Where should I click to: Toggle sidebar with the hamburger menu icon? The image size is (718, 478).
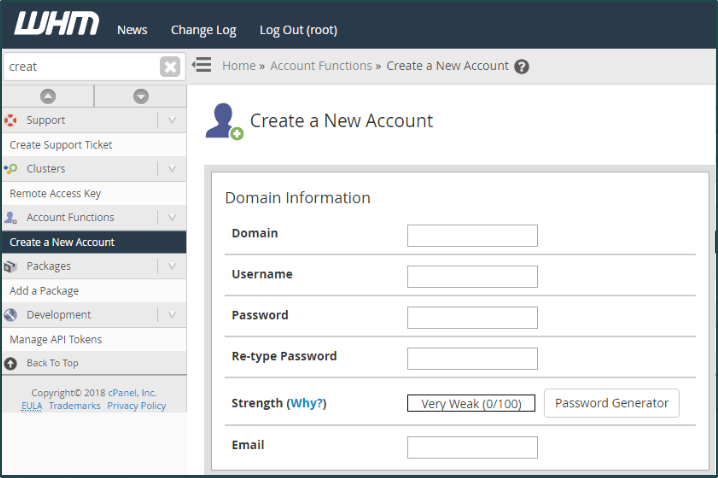click(201, 66)
